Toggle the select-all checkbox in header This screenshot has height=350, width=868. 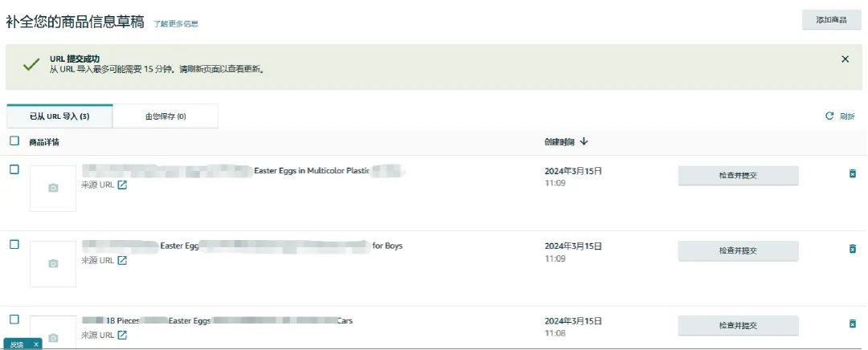pos(14,141)
